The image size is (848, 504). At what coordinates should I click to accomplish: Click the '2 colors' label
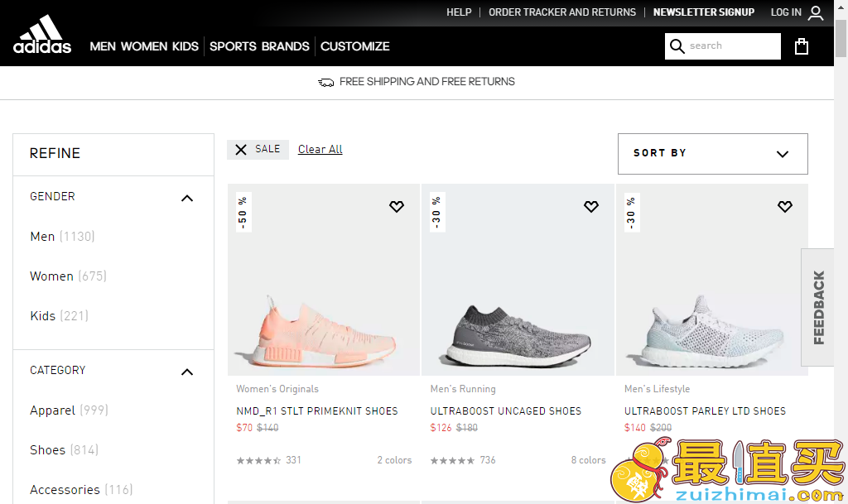coord(394,460)
